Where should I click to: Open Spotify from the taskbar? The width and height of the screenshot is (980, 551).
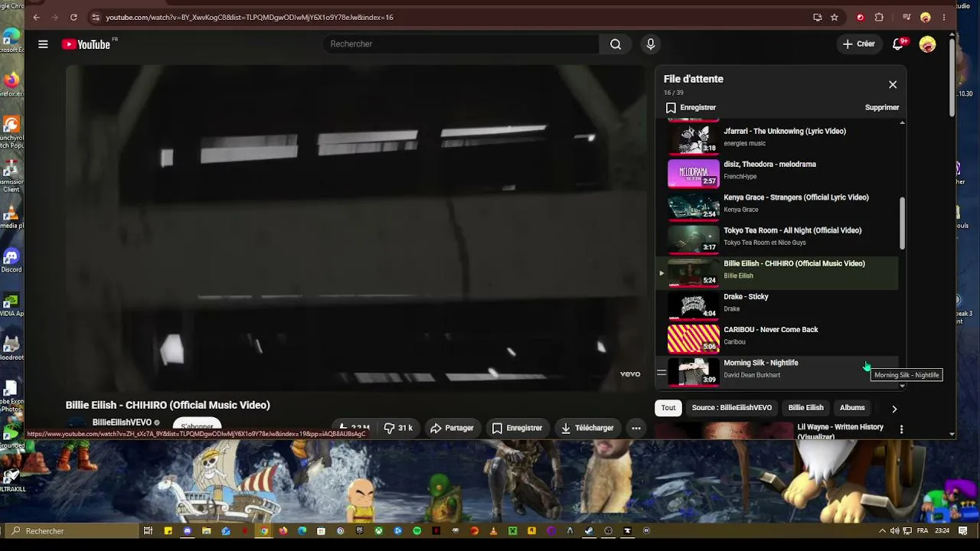(x=416, y=530)
